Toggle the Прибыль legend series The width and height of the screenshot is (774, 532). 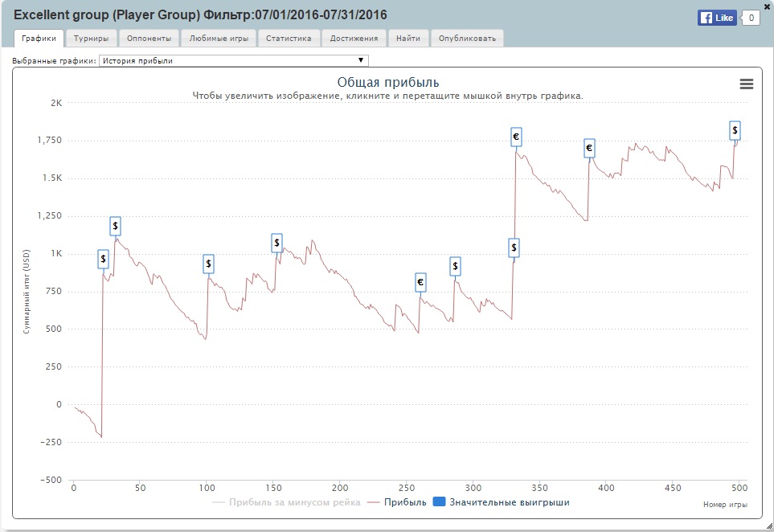(x=397, y=502)
